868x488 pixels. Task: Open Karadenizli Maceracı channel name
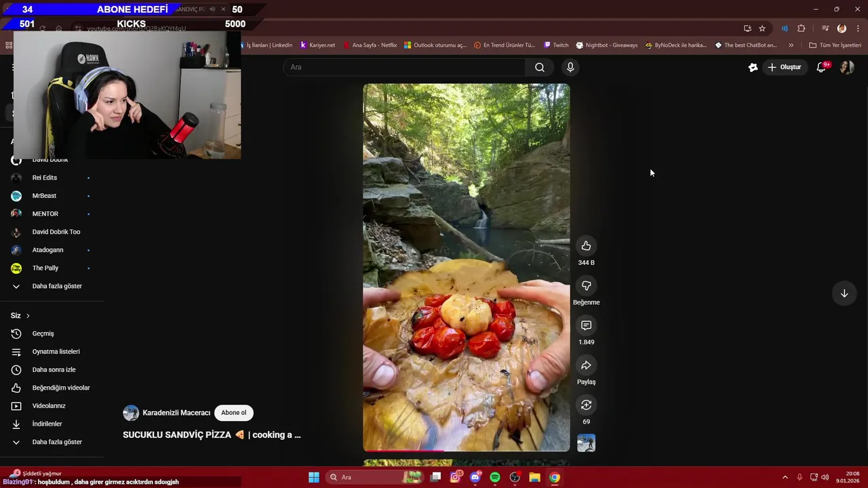tap(176, 413)
